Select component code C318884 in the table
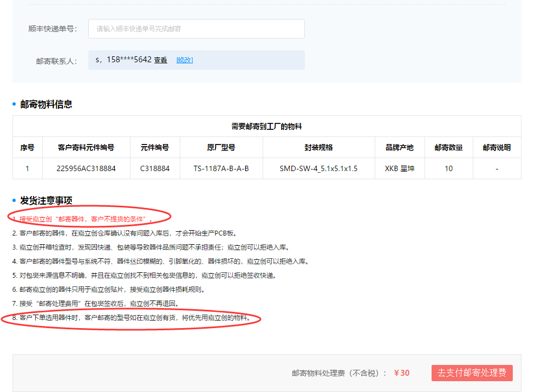 [x=155, y=168]
